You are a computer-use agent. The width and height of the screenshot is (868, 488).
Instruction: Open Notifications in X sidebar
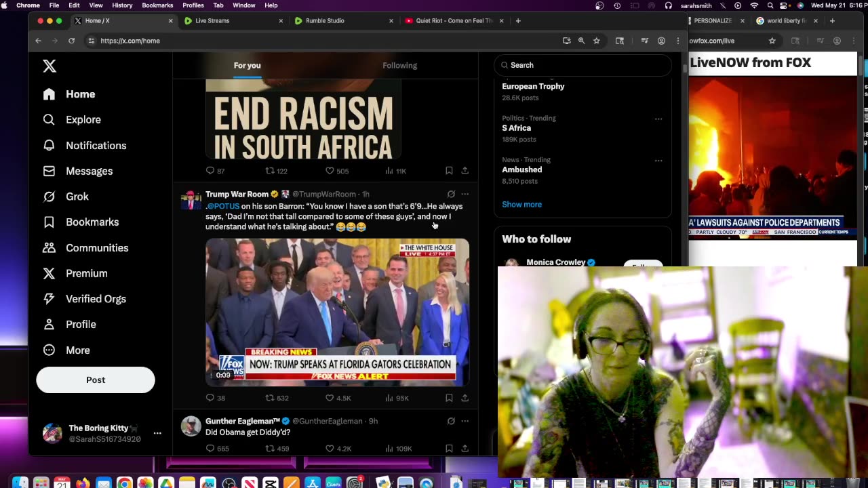coord(85,146)
